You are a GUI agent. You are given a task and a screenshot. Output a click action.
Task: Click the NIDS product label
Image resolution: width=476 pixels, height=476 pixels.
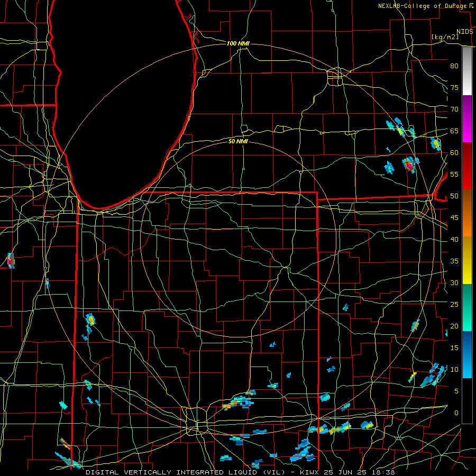coord(465,32)
